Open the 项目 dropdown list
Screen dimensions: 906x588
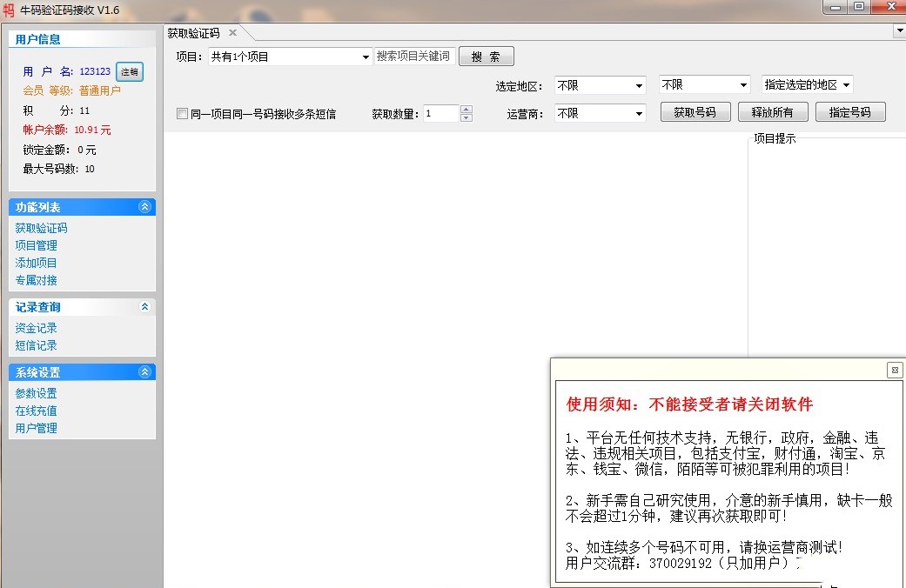click(366, 57)
